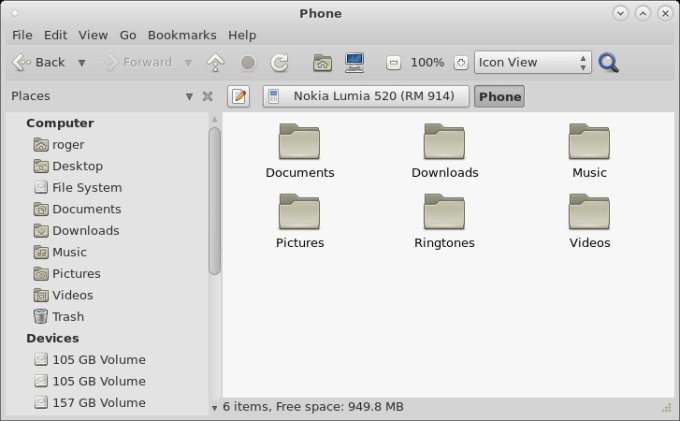
Task: Close the Places sidebar with X icon
Action: click(x=207, y=97)
